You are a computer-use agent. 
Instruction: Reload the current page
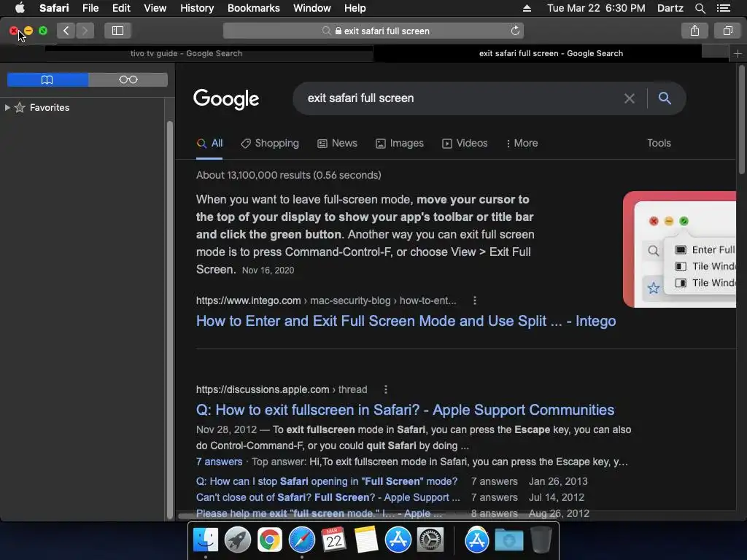click(515, 31)
